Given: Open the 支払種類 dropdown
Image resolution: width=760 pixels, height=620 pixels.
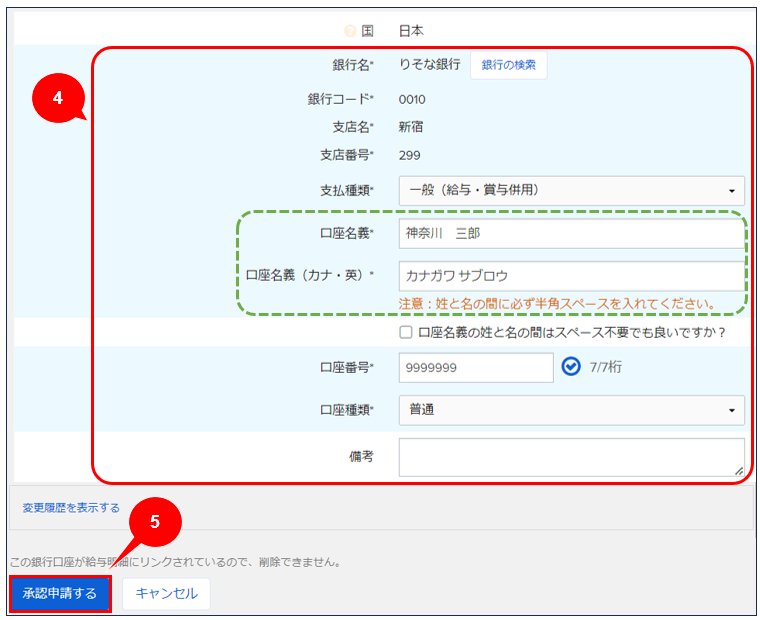Looking at the screenshot, I should 571,191.
